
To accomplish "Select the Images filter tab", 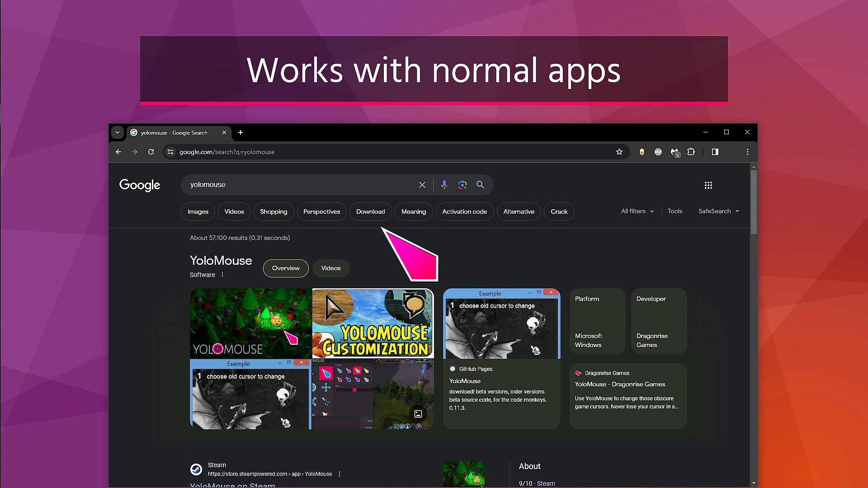I will tap(198, 211).
